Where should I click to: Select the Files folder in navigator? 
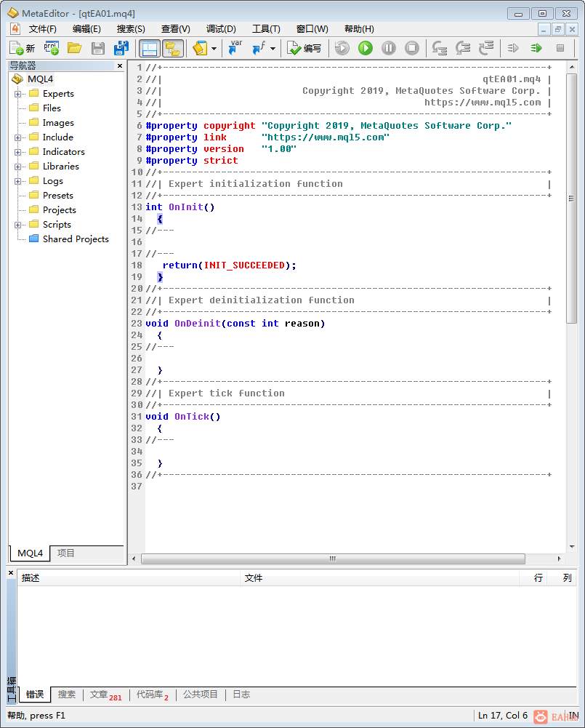(x=52, y=108)
